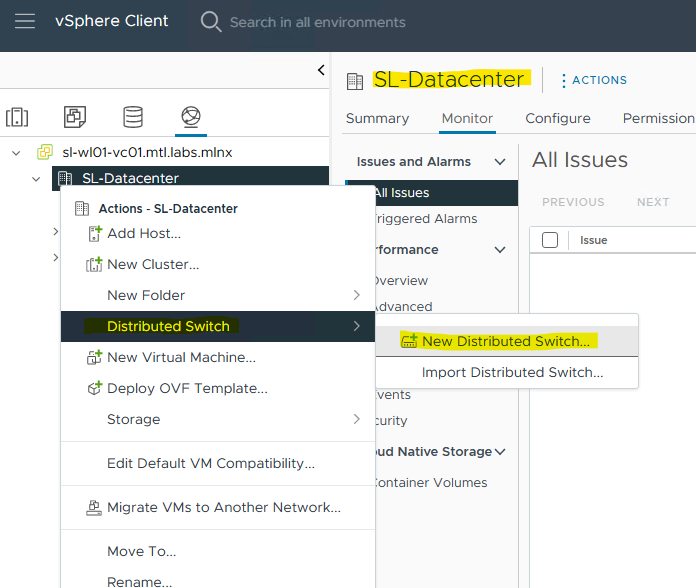Viewport: 696px width, 588px height.
Task: Collapse the Performance section chevron
Action: click(500, 250)
